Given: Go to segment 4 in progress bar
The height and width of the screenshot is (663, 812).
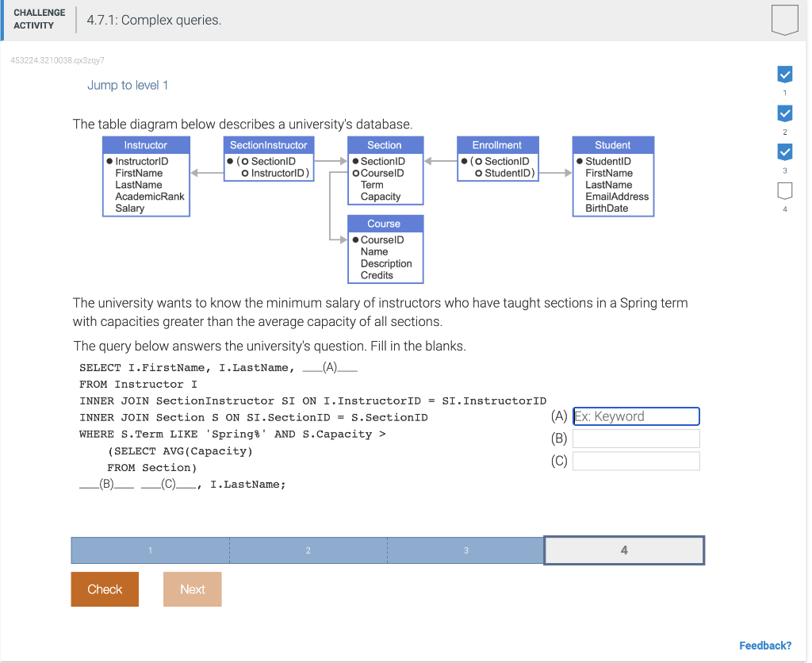Looking at the screenshot, I should coord(624,550).
